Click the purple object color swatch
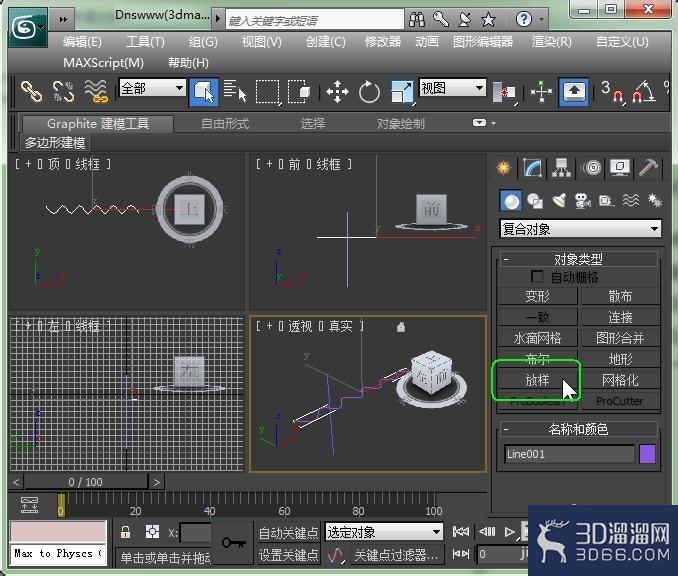This screenshot has height=576, width=678. [647, 454]
